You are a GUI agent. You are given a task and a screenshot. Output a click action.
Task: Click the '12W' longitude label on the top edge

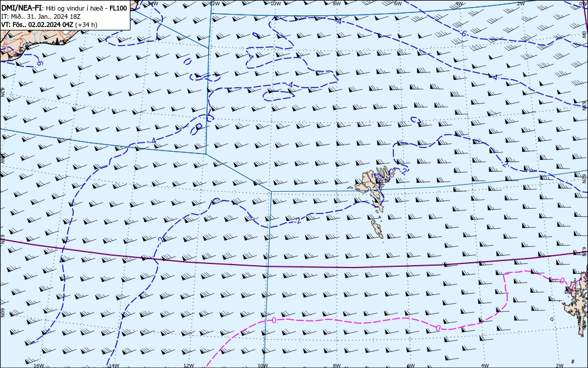(x=214, y=4)
